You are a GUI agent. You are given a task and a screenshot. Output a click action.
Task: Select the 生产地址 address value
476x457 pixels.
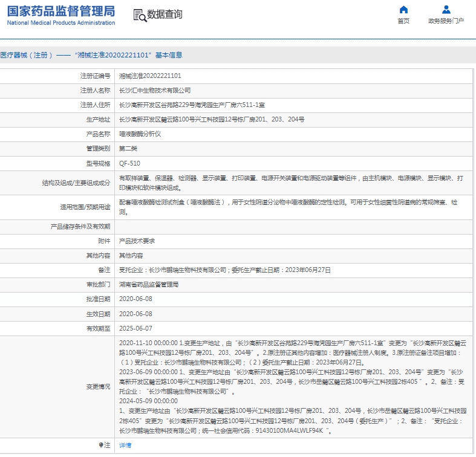pos(212,120)
